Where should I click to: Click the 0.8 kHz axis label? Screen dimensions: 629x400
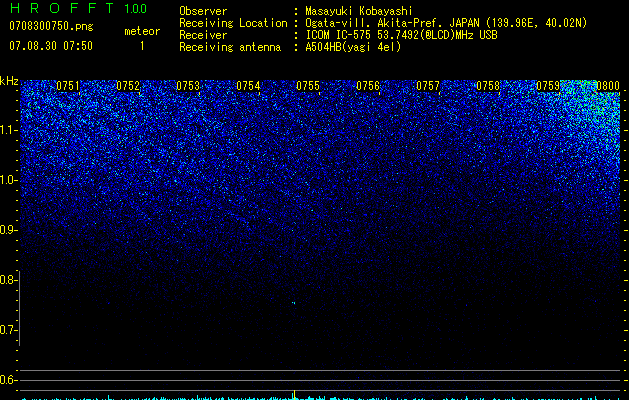click(x=8, y=280)
